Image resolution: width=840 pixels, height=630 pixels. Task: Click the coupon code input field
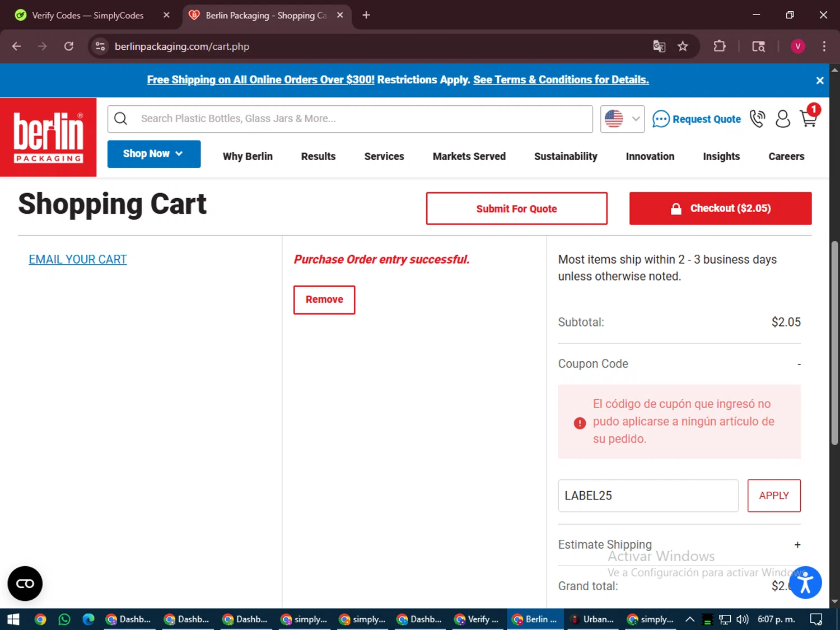[648, 496]
